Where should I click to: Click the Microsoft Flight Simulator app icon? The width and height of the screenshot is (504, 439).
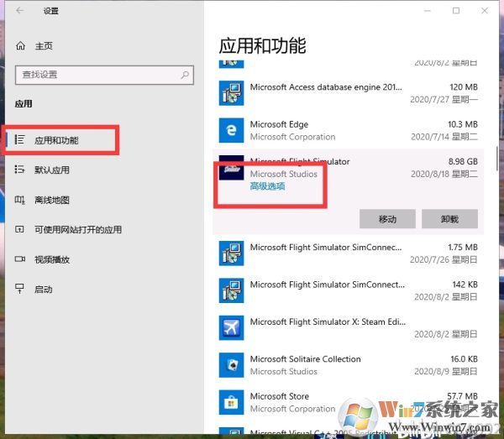232,168
